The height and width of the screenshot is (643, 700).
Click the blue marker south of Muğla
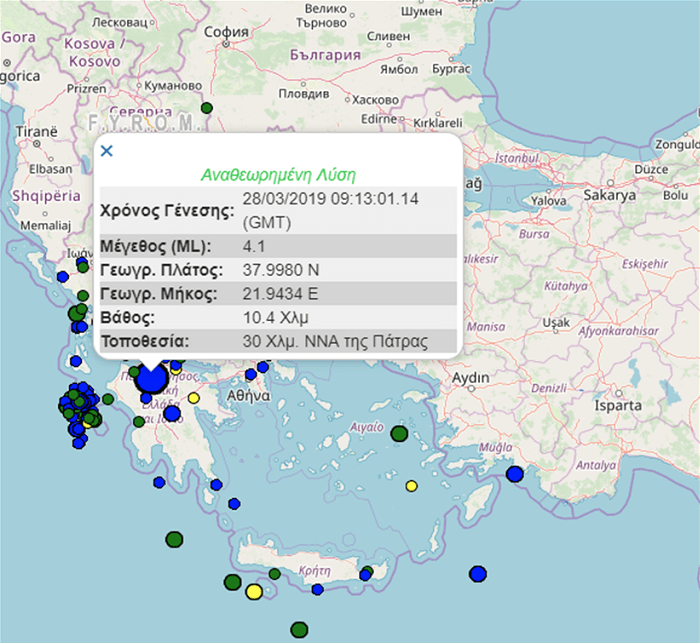click(x=515, y=474)
